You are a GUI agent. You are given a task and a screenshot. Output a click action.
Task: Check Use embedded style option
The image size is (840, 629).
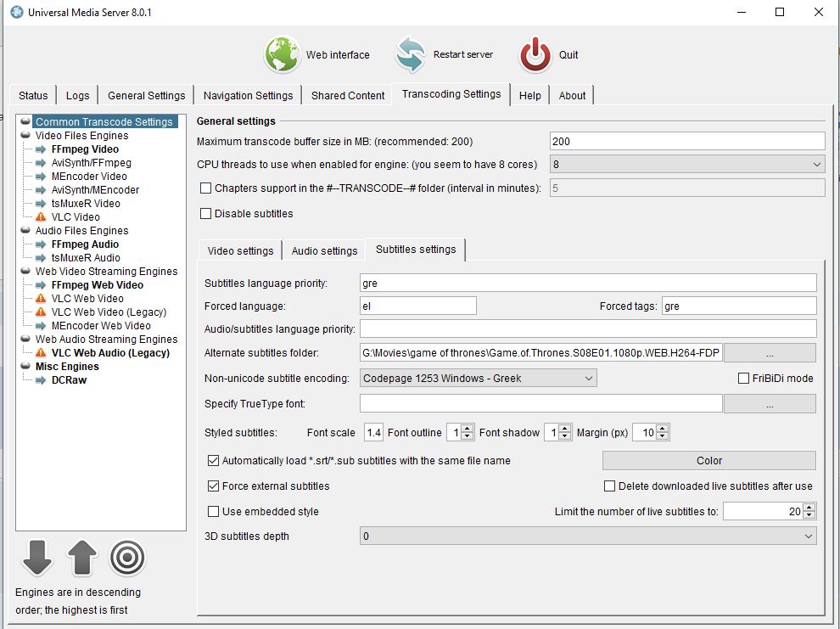[x=213, y=512]
